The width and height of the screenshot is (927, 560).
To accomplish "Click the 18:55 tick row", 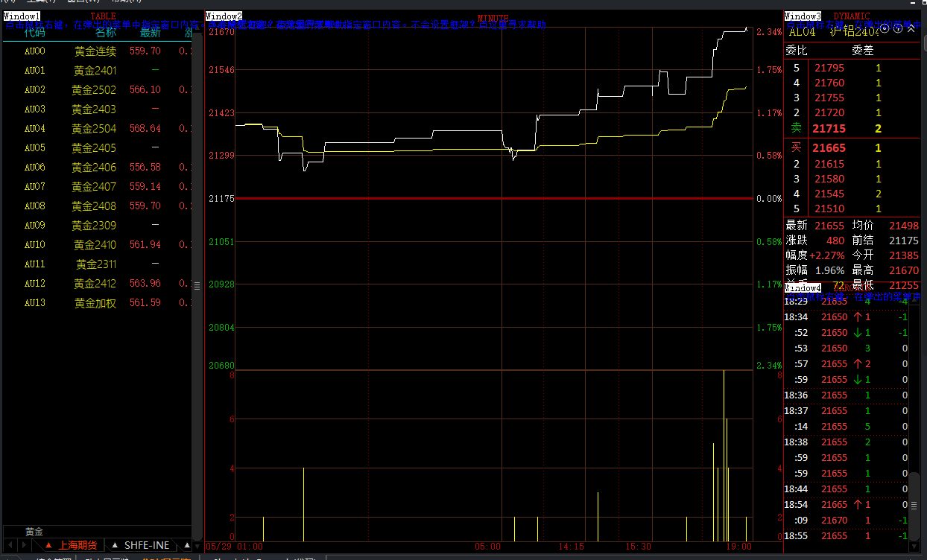I will [846, 535].
